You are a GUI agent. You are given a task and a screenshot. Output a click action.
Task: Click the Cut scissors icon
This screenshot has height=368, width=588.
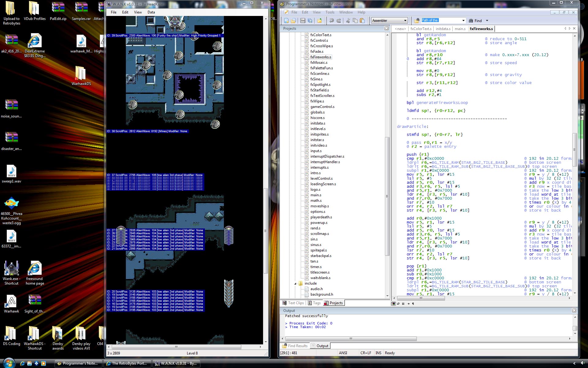348,21
